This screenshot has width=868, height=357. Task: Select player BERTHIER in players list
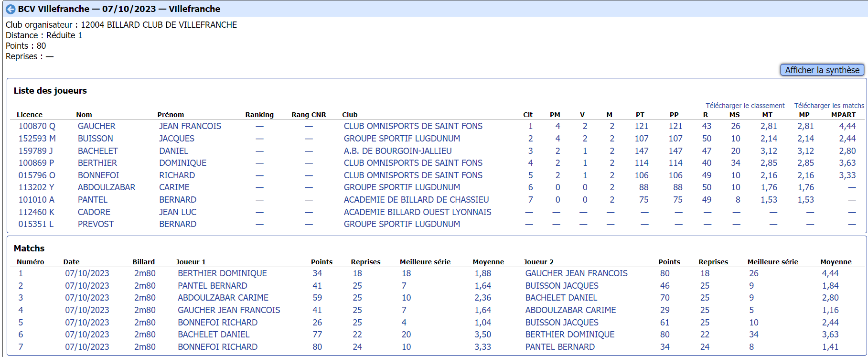coord(97,163)
